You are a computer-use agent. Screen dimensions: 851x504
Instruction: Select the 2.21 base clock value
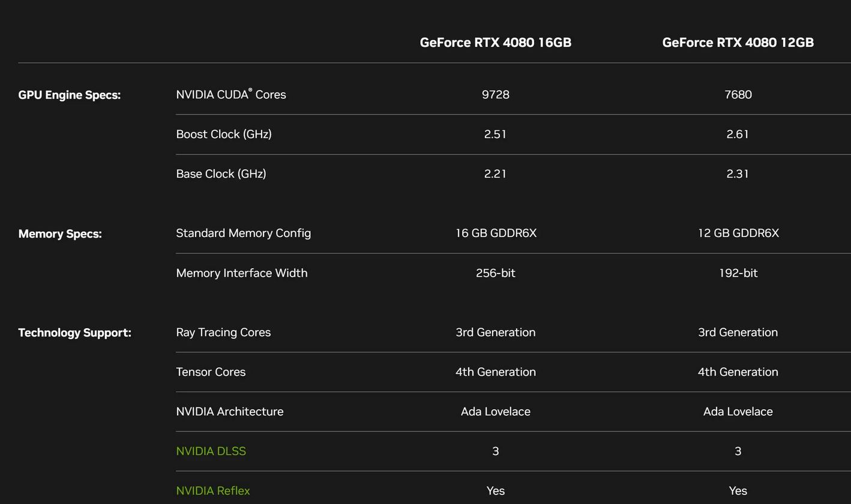495,173
